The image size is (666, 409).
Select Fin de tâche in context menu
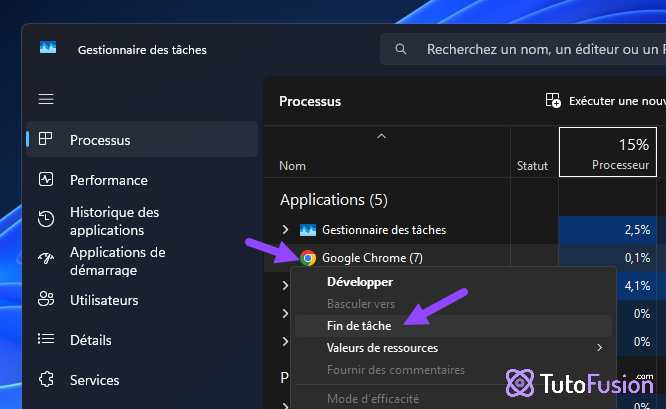453,326
